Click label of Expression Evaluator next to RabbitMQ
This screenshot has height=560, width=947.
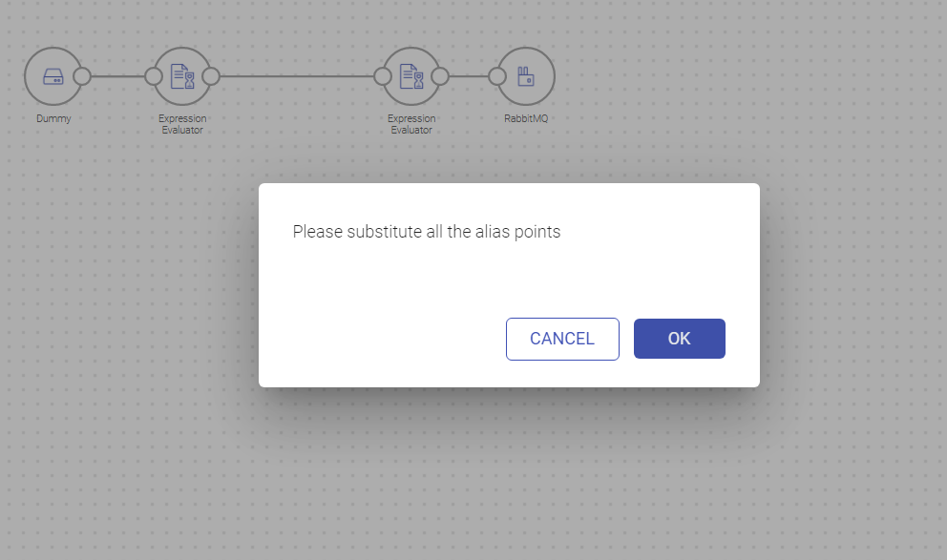pyautogui.click(x=411, y=124)
